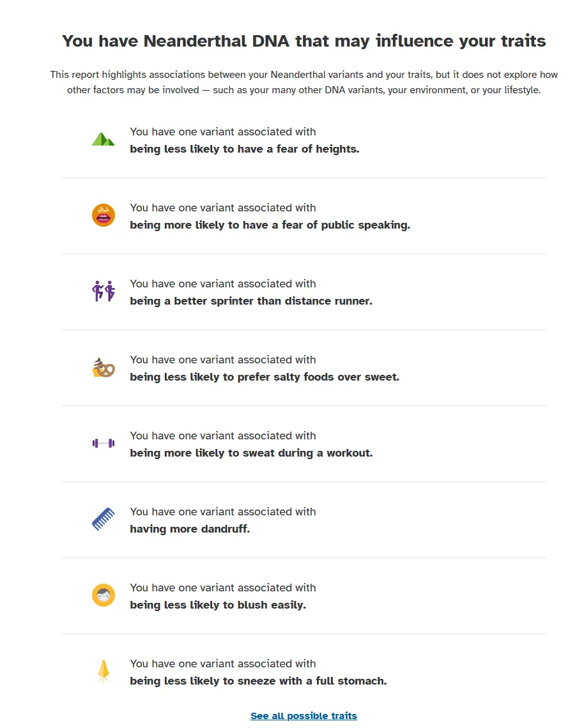Click the green mountain fear of heights icon

pos(103,139)
